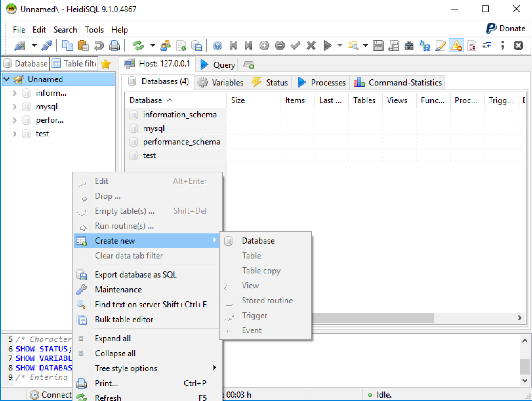Switch to the Status tab
The width and height of the screenshot is (532, 401).
[270, 82]
